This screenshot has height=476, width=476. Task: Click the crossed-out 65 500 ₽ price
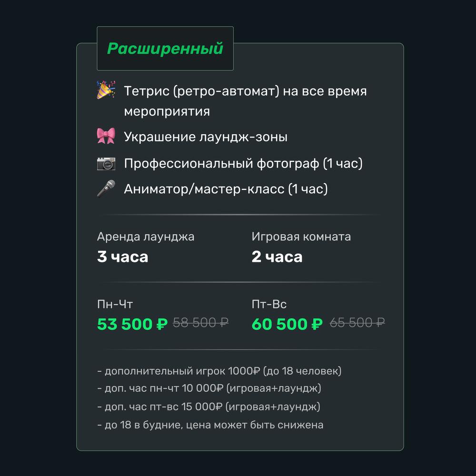(357, 323)
